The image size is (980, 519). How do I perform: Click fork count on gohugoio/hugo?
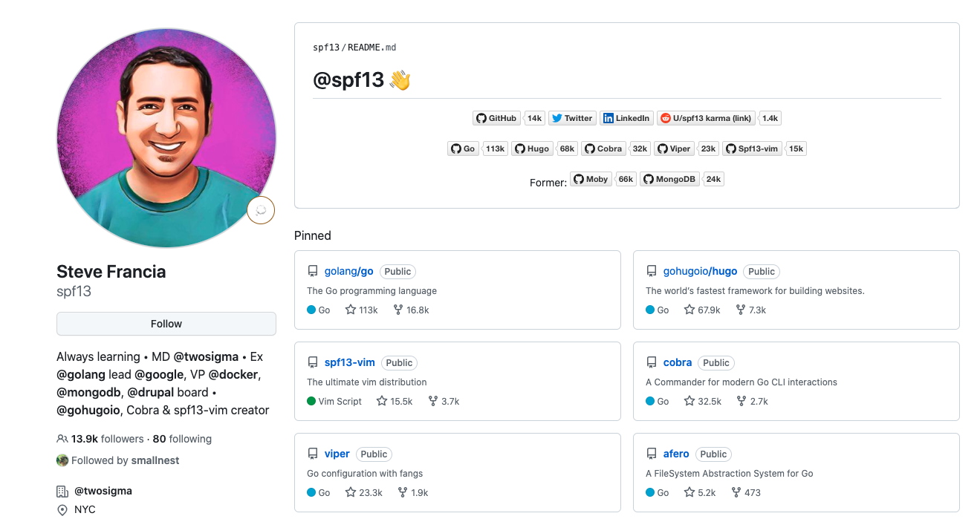pyautogui.click(x=750, y=310)
